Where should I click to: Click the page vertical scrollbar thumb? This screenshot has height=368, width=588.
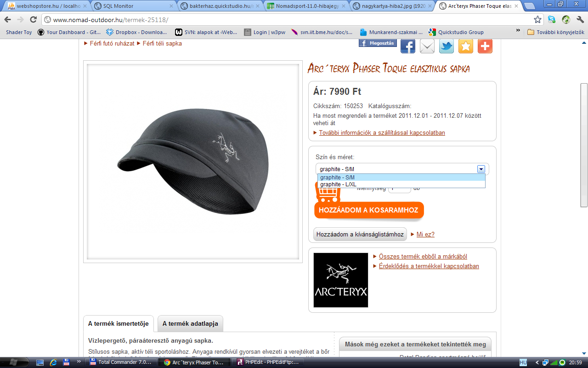[x=584, y=145]
